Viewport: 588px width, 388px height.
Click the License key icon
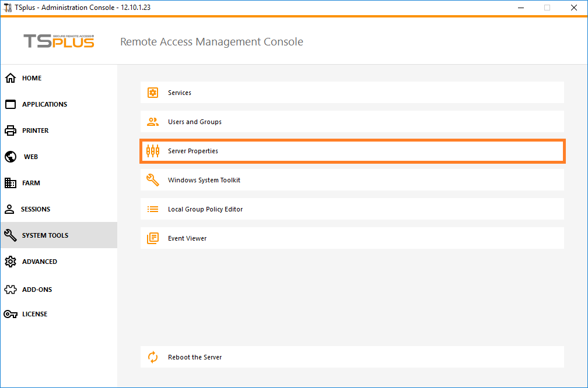[x=10, y=314]
